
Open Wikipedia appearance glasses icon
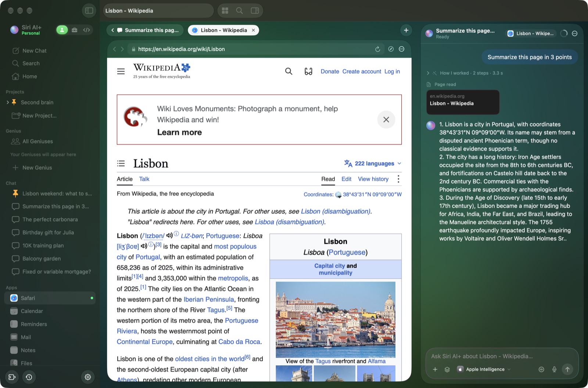308,72
